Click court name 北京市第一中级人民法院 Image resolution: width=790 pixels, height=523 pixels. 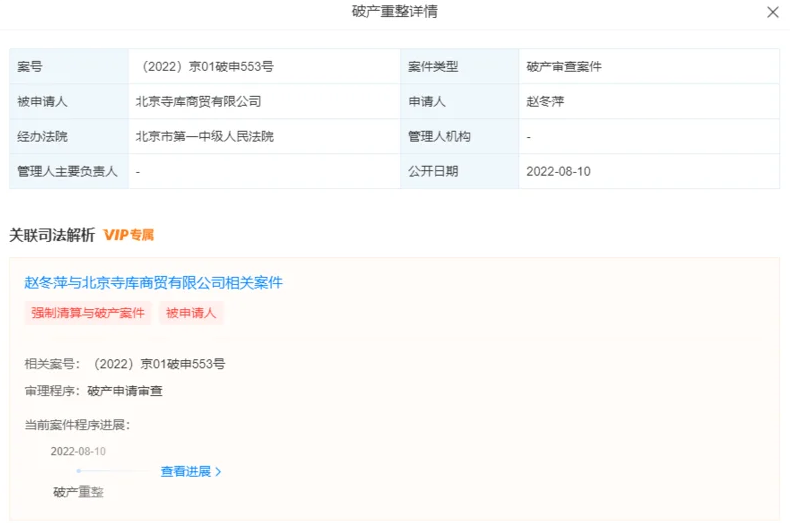coord(204,136)
